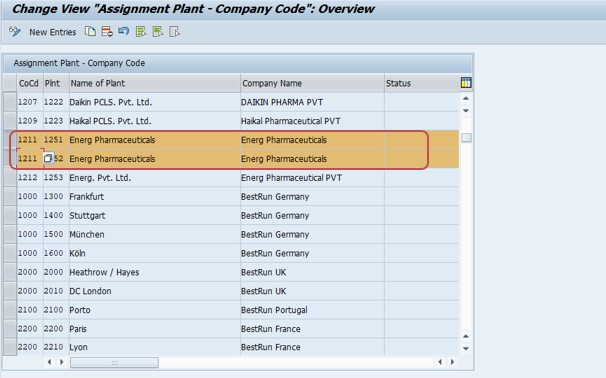Click the Select Block icon

157,32
